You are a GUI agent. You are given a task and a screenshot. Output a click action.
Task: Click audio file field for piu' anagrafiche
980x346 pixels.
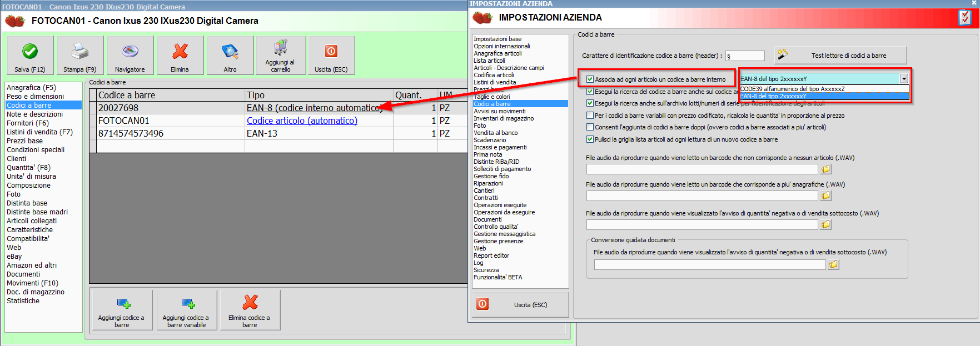[702, 195]
